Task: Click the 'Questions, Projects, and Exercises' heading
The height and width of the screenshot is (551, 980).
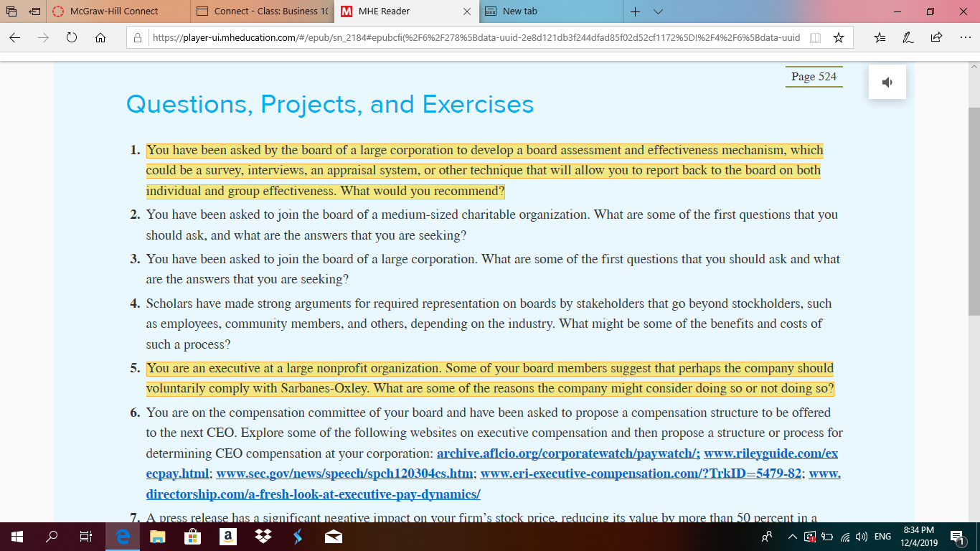Action: pos(330,105)
